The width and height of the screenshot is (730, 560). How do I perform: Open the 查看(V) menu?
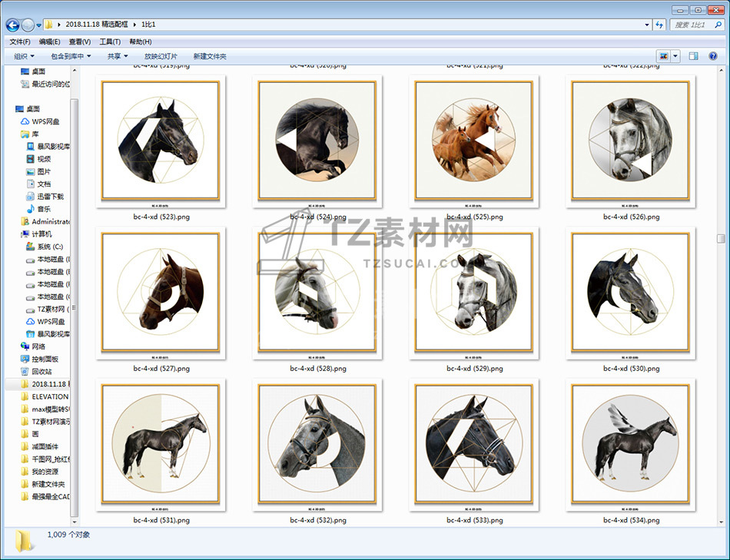80,41
